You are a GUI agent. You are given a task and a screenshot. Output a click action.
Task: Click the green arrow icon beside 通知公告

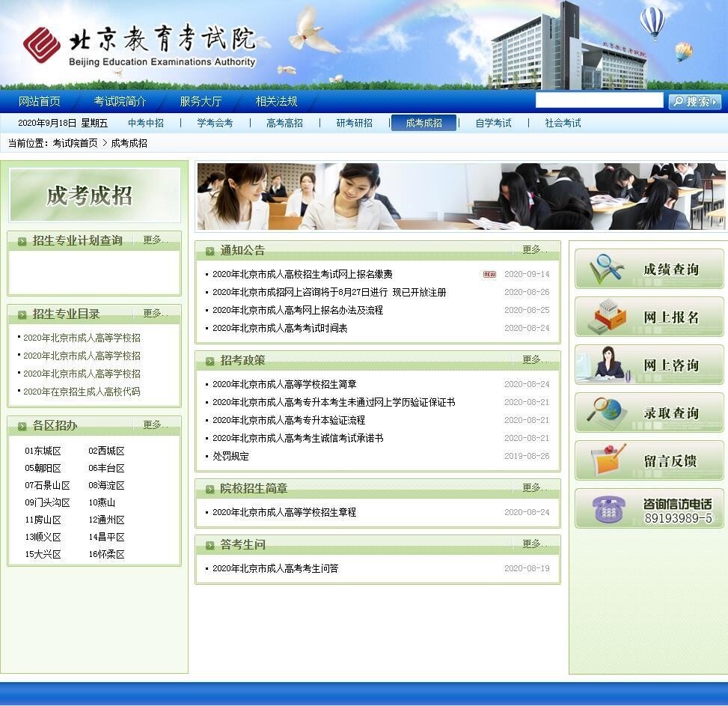[x=209, y=251]
